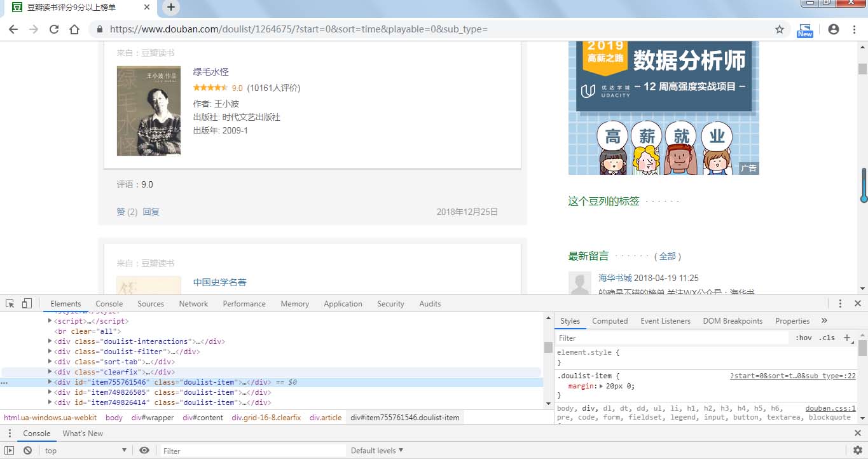Open the Chrome profile icon
Screen dimensions: 868x459
(x=833, y=29)
